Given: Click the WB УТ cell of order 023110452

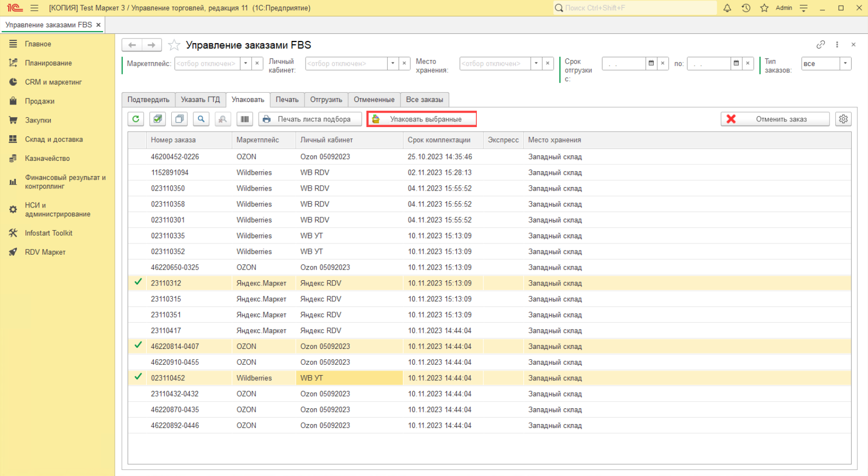Looking at the screenshot, I should pos(349,378).
